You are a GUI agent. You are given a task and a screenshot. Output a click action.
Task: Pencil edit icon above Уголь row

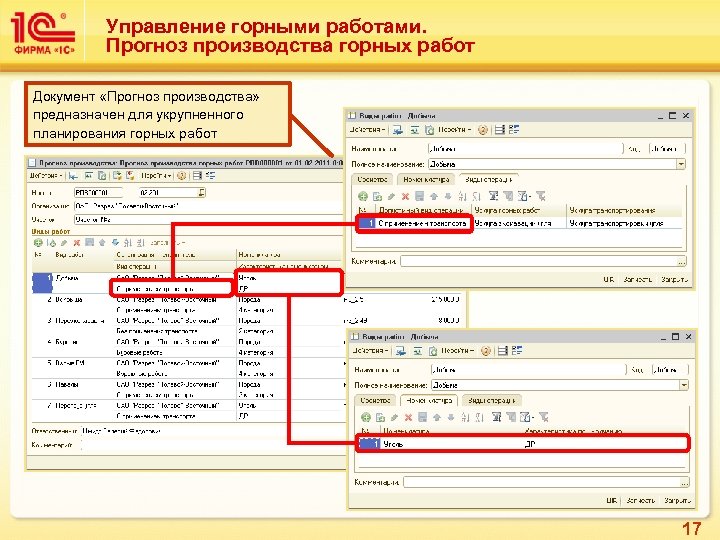tap(394, 417)
